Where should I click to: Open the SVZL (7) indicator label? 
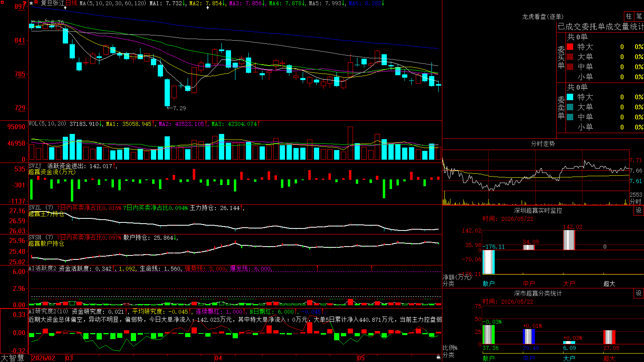(x=41, y=208)
